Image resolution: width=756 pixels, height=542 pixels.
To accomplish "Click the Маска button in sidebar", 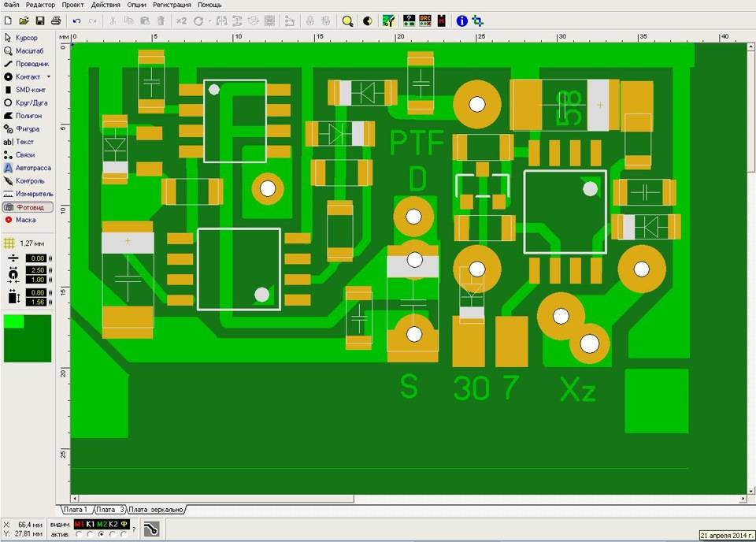I will click(x=27, y=220).
